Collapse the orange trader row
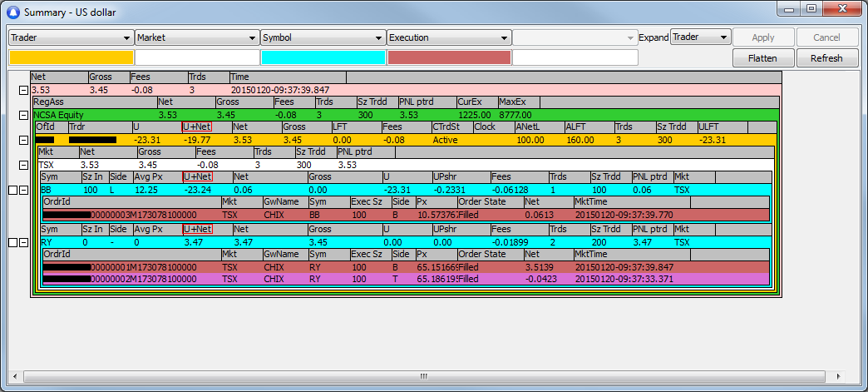The width and height of the screenshot is (868, 392). (x=23, y=140)
